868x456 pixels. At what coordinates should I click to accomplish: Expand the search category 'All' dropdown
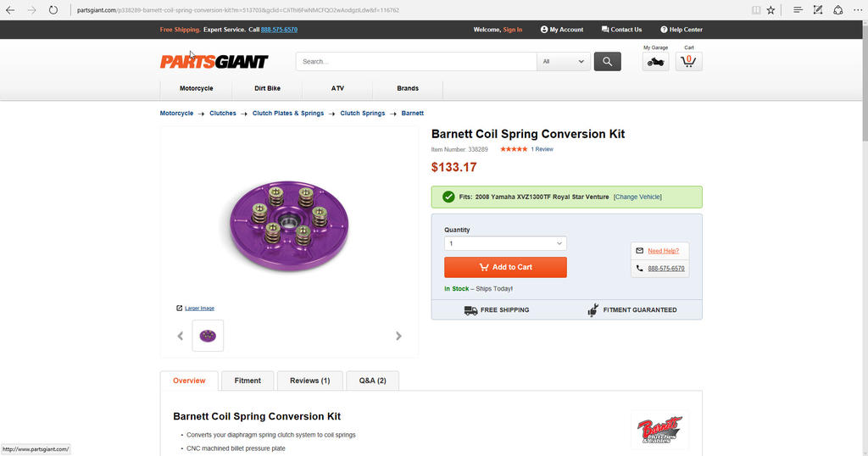564,61
